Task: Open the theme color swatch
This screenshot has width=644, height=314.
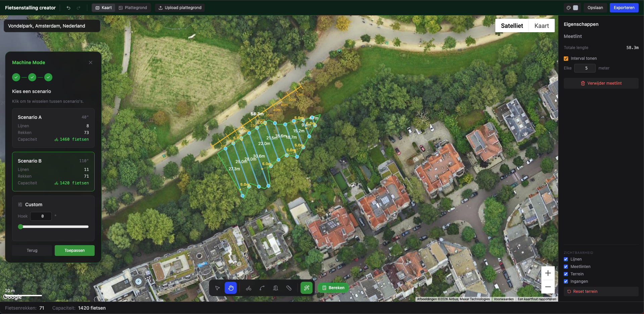Action: tap(576, 8)
